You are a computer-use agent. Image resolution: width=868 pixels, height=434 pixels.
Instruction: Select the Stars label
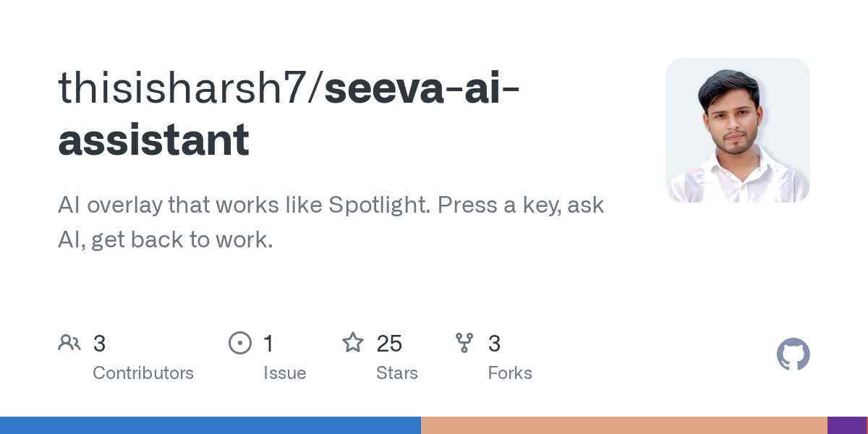pos(396,373)
